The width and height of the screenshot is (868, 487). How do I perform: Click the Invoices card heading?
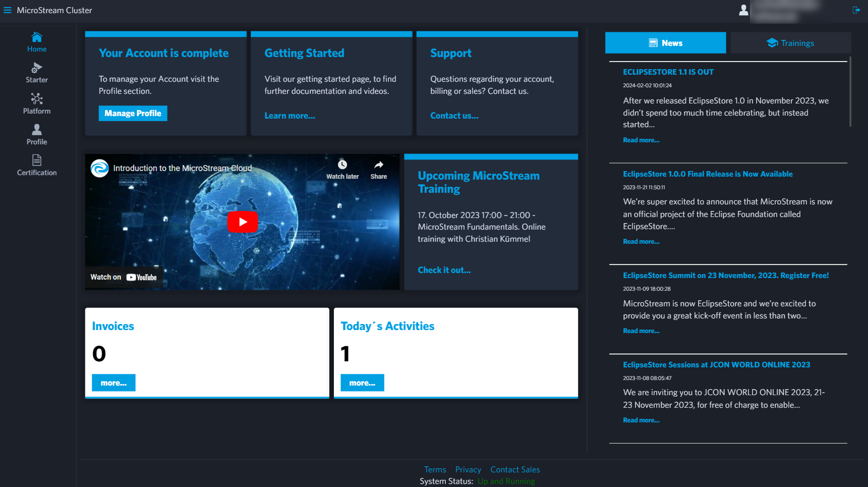point(113,326)
